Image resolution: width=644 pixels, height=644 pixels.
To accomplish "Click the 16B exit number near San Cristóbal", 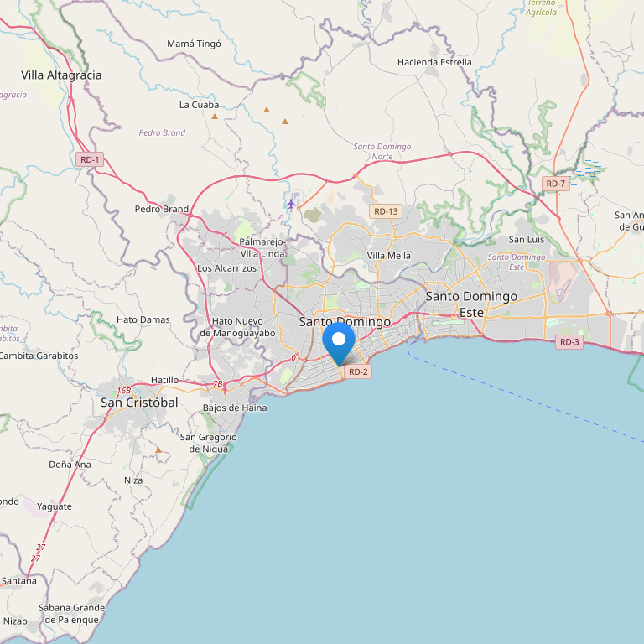I will tap(124, 391).
